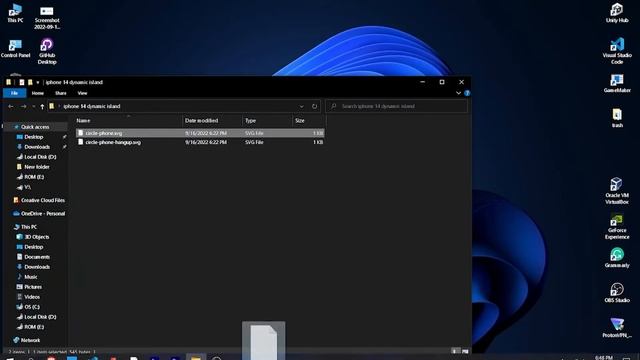Expand the ribbon with the chevron

(x=458, y=93)
